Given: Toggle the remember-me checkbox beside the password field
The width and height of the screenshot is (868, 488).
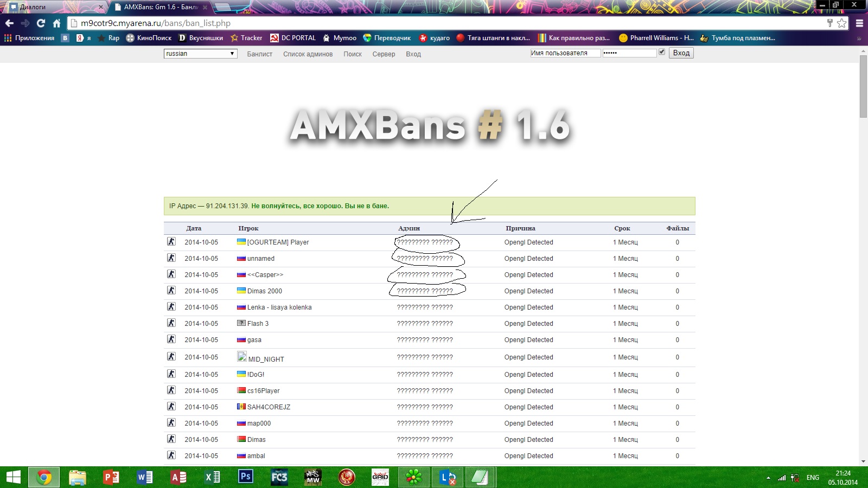Looking at the screenshot, I should [662, 52].
